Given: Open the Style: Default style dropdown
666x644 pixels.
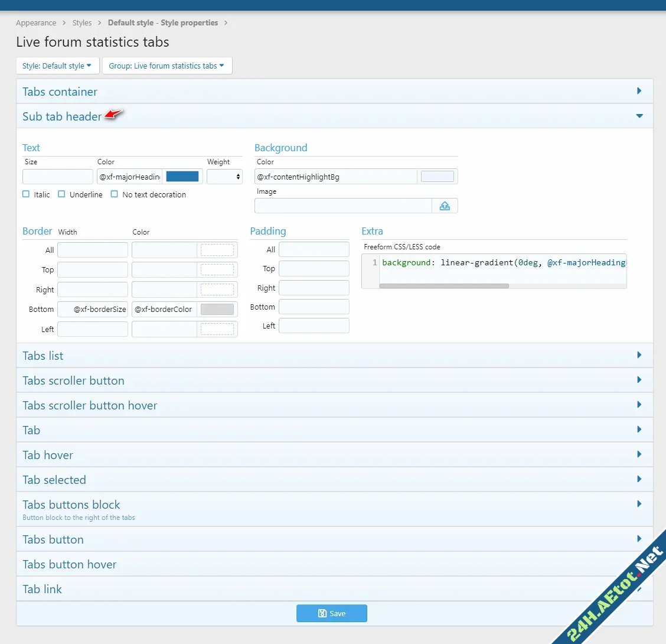Looking at the screenshot, I should coord(57,66).
